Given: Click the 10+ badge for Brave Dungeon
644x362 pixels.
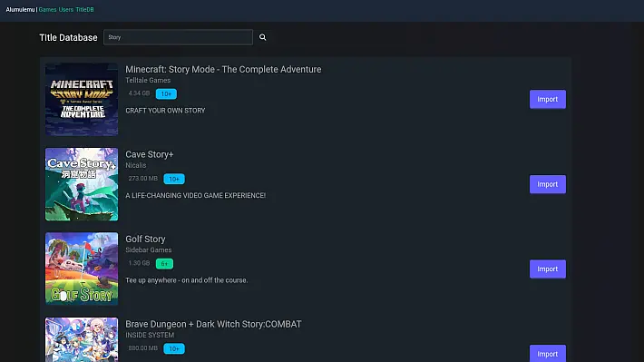Looking at the screenshot, I should [x=174, y=349].
